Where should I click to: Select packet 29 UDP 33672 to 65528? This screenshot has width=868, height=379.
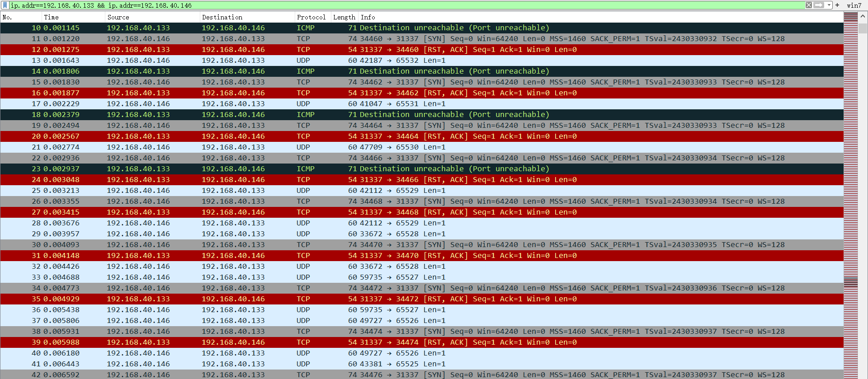(x=422, y=234)
